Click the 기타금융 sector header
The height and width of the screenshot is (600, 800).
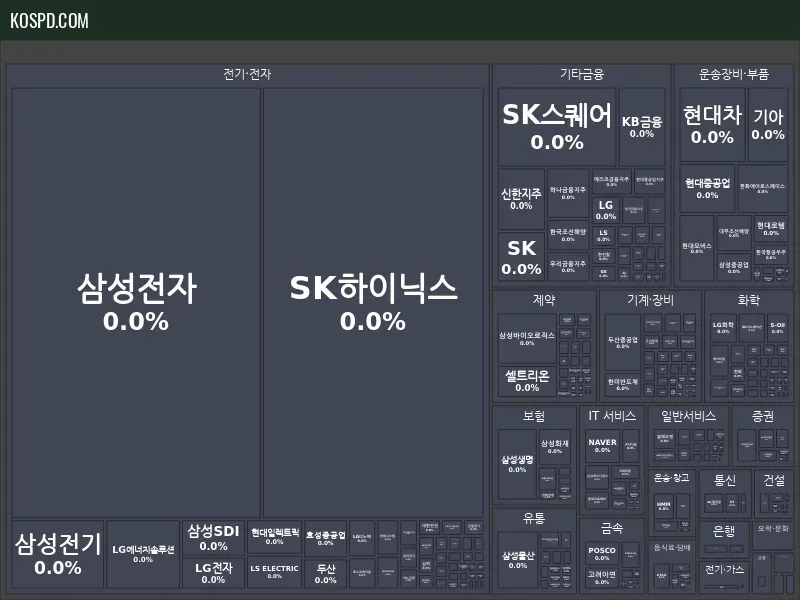(582, 74)
